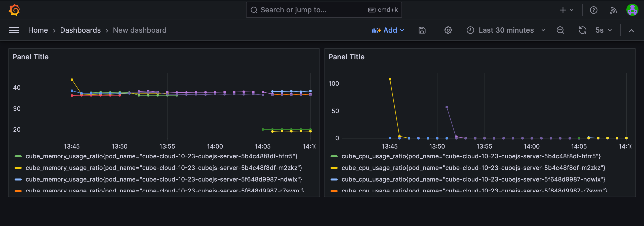Viewport: 644px width, 226px height.
Task: Navigate to Dashboards breadcrumb
Action: pyautogui.click(x=80, y=30)
